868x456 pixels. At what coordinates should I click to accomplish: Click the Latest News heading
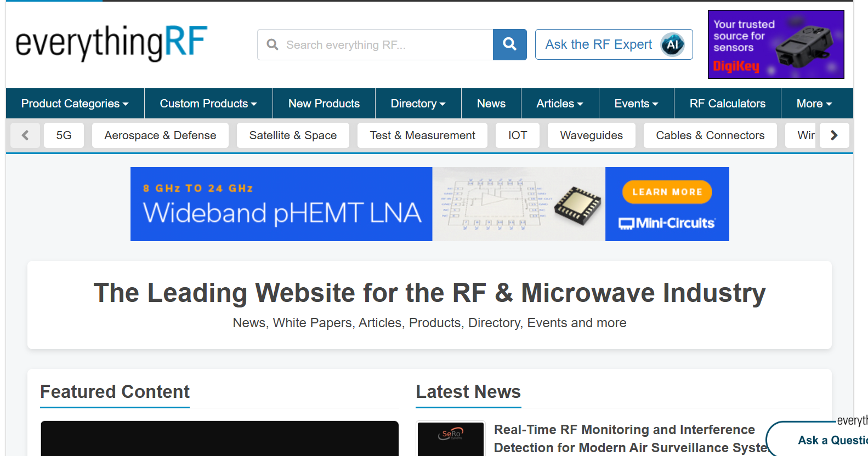tap(468, 392)
